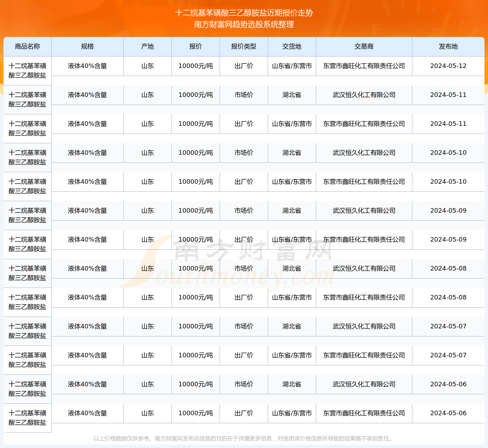Select the 东营市鑫旺化工 trader in the 2024-05-12 row

(364, 66)
